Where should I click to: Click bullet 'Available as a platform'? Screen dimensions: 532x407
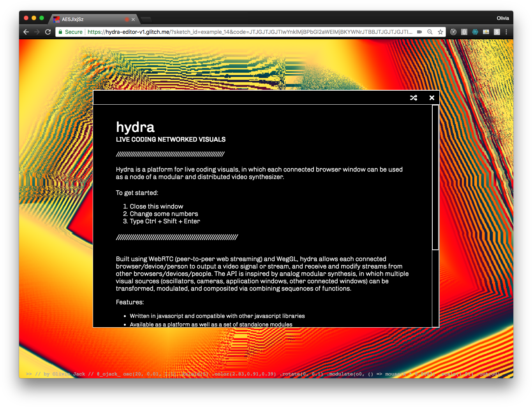211,324
